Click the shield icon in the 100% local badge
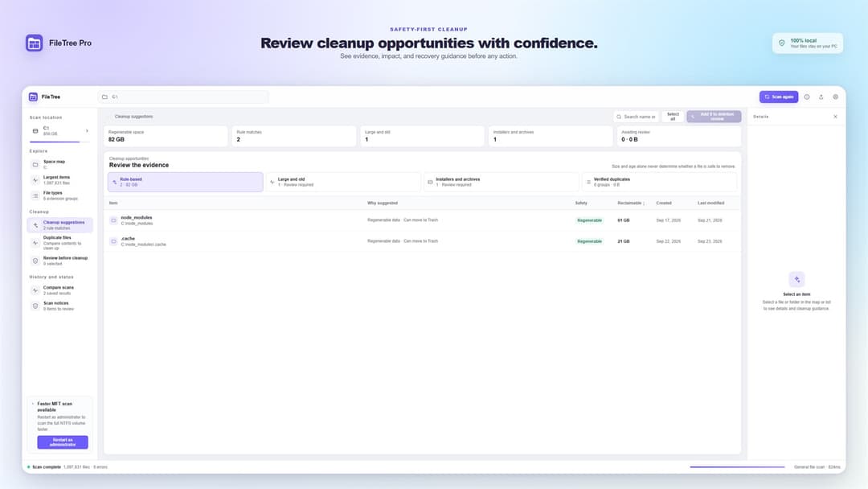This screenshot has width=868, height=489. tap(782, 43)
